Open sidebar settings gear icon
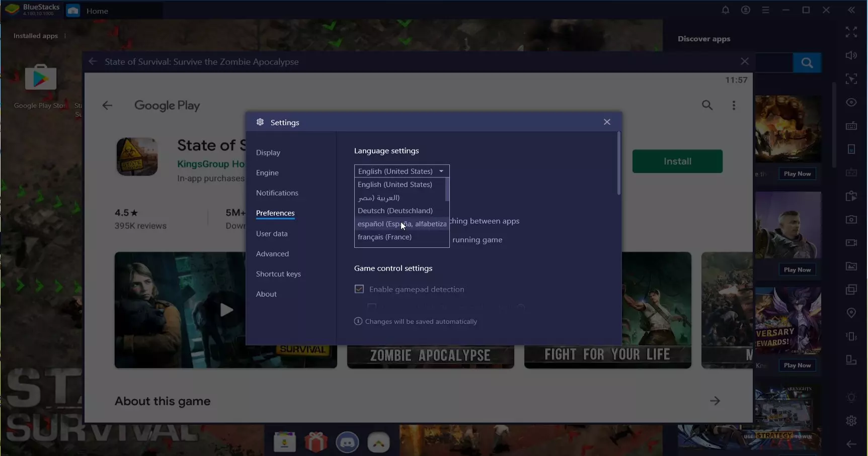The width and height of the screenshot is (868, 456). [x=851, y=420]
